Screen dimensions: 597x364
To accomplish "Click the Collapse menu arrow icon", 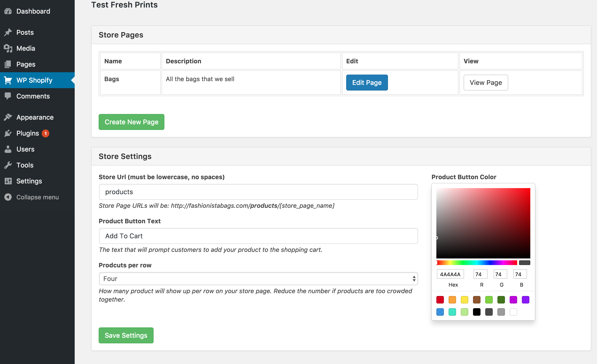I will point(8,197).
